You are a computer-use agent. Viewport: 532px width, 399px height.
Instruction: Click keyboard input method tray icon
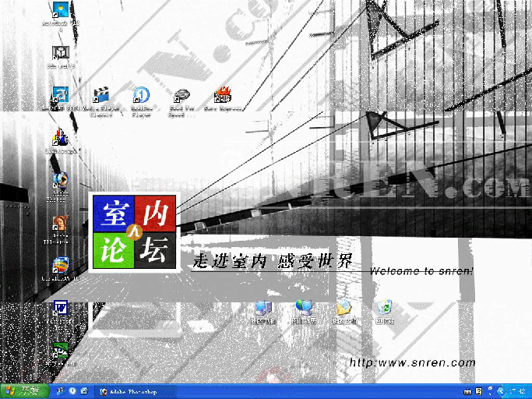tap(467, 391)
